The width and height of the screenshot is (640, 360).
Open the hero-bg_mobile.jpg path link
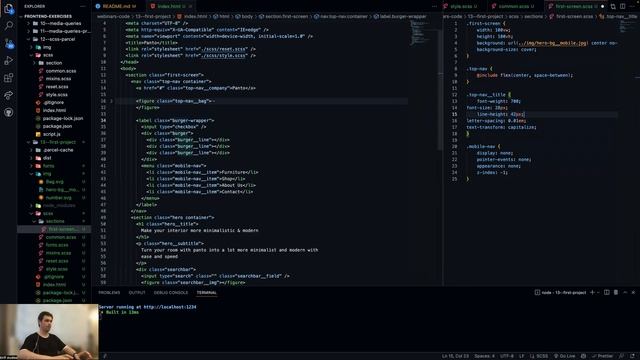click(553, 43)
